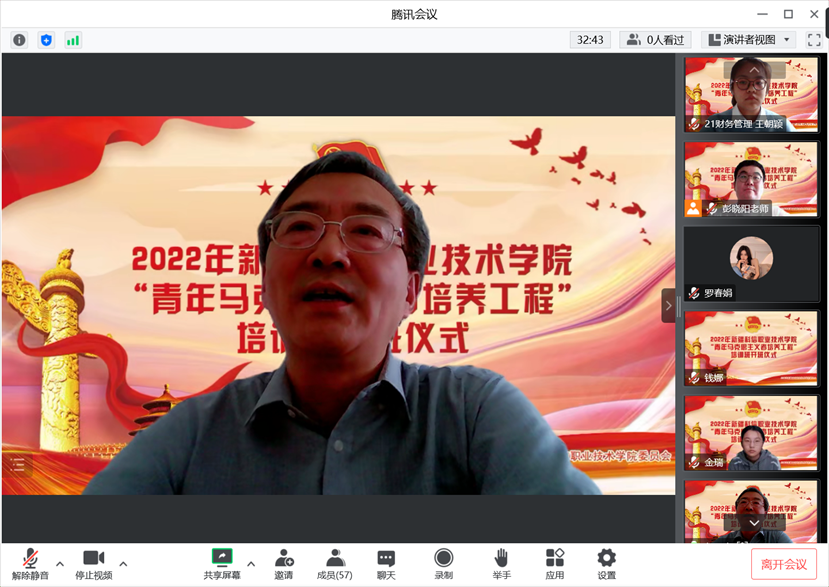
Task: Raise hand with the 举手 icon
Action: [x=501, y=564]
